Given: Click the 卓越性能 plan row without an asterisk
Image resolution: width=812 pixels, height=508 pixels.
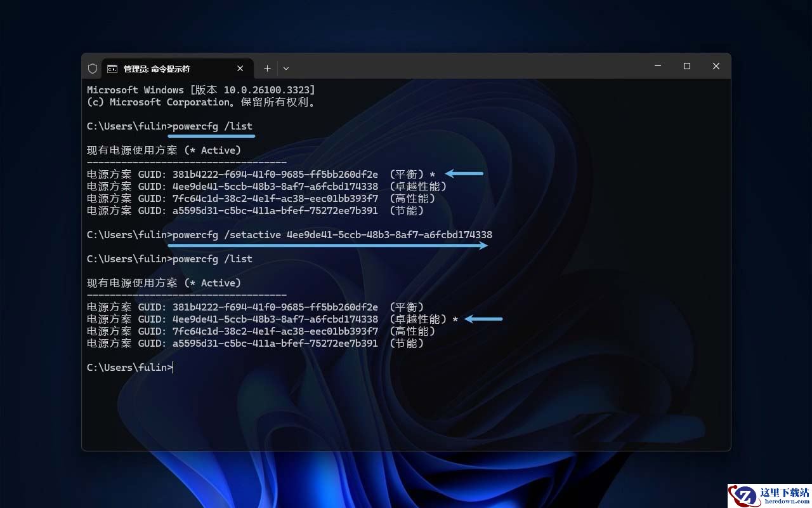Looking at the screenshot, I should click(267, 187).
